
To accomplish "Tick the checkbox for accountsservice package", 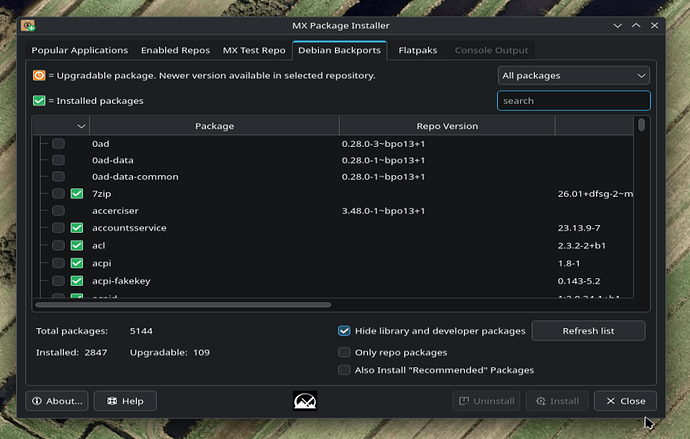I will click(58, 228).
